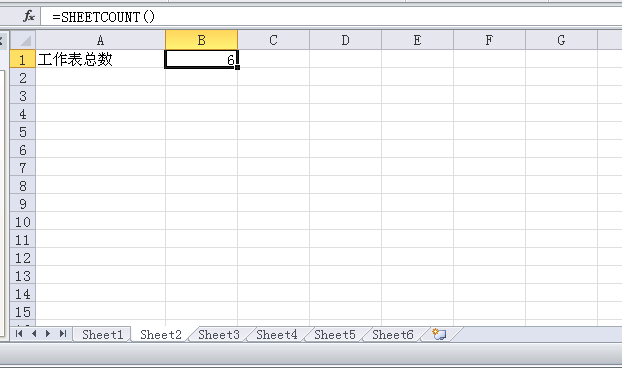The height and width of the screenshot is (368, 622).
Task: Click the fx Insert Function icon
Action: [x=29, y=17]
